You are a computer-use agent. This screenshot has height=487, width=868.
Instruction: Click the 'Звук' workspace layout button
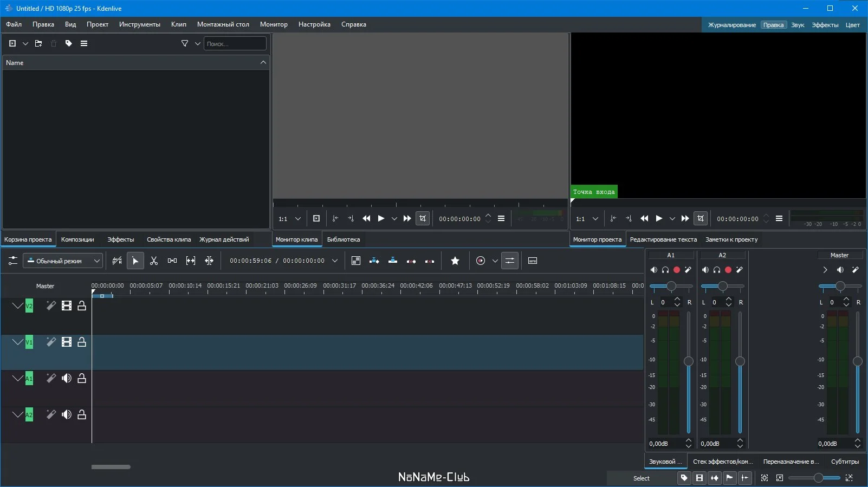[797, 25]
